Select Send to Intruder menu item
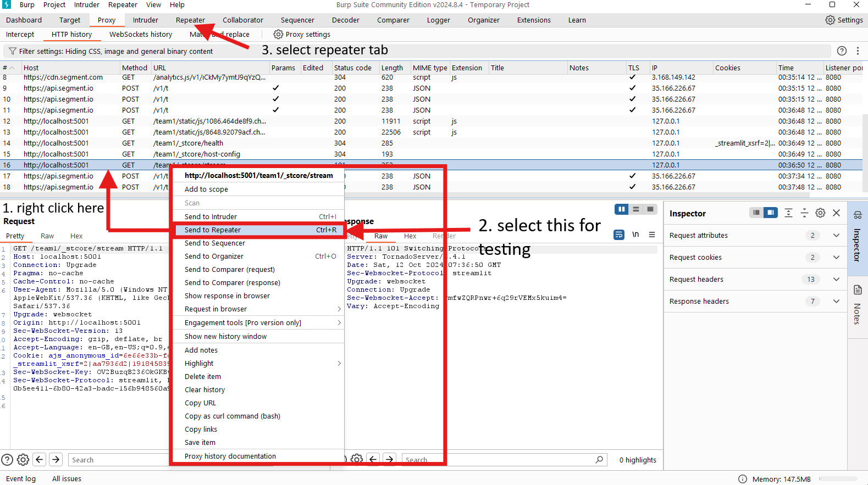Image resolution: width=868 pixels, height=485 pixels. (258, 217)
